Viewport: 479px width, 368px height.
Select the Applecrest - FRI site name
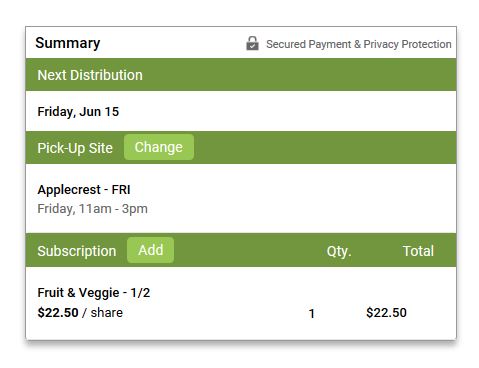84,189
